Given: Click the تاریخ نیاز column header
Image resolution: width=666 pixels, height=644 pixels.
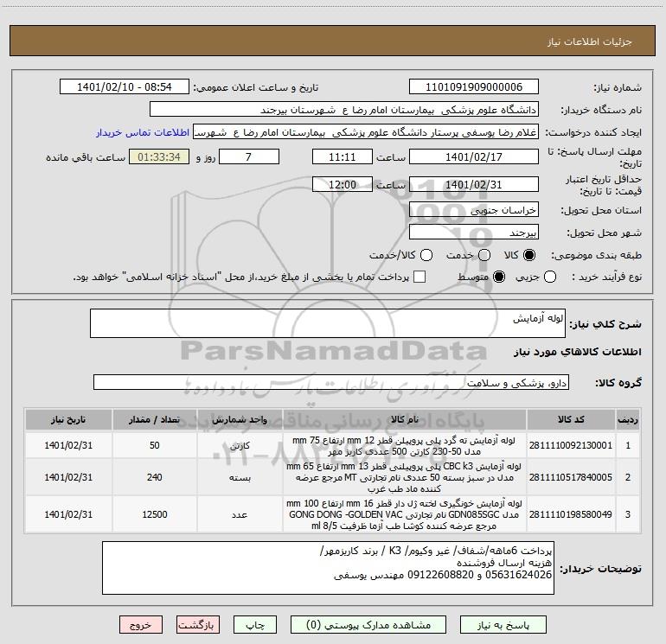Looking at the screenshot, I should (x=68, y=419).
